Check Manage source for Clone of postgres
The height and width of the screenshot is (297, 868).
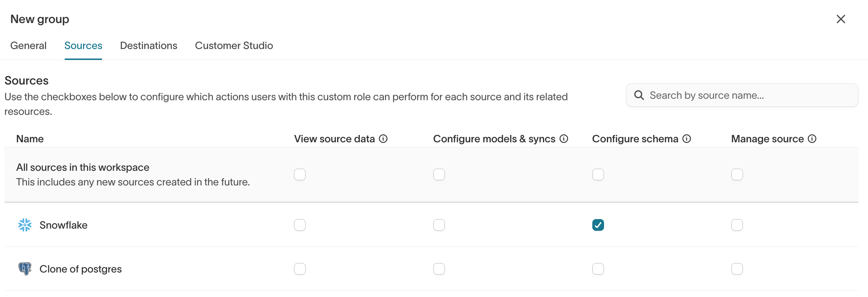[x=737, y=269]
